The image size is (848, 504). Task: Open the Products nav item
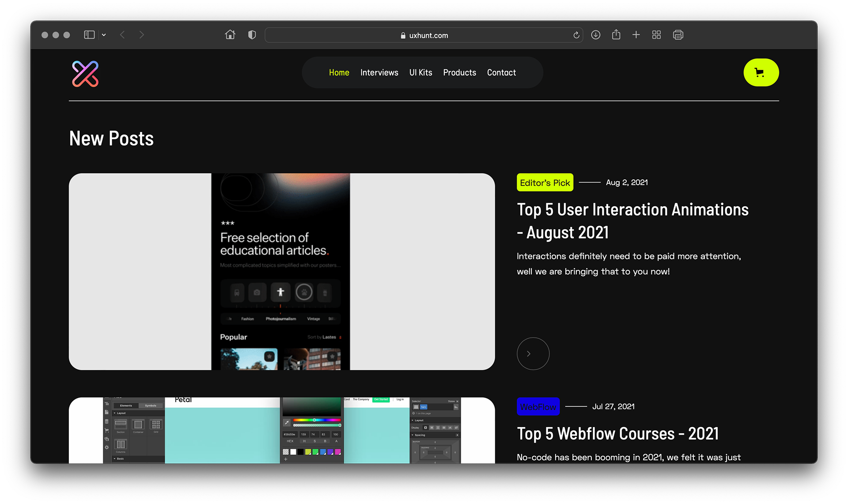click(460, 72)
